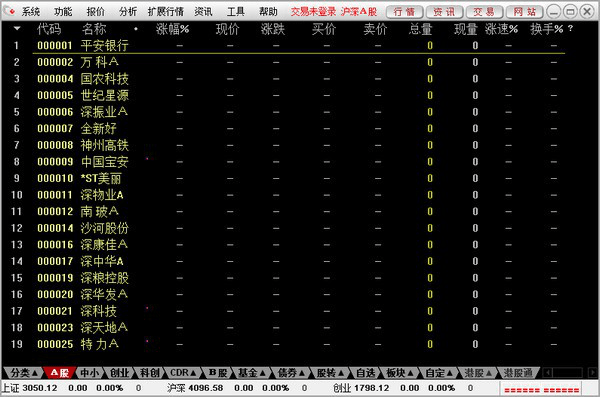This screenshot has width=600, height=397.
Task: Switch to the 自选 tab
Action: point(365,372)
